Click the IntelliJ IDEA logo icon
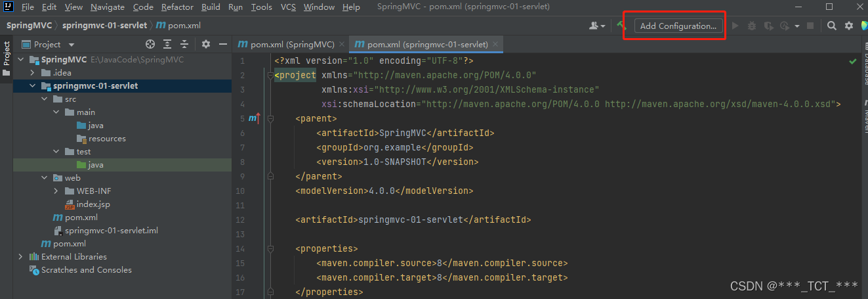The image size is (868, 299). point(9,7)
